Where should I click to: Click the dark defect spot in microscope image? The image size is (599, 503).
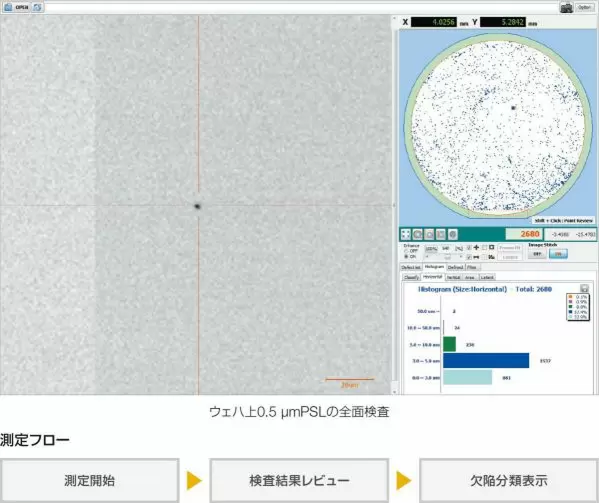[198, 206]
